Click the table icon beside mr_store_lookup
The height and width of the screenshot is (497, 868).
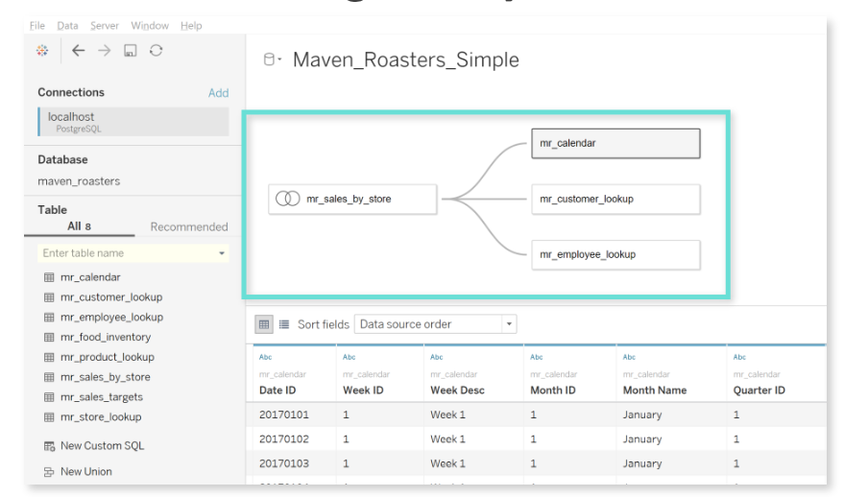pyautogui.click(x=49, y=416)
